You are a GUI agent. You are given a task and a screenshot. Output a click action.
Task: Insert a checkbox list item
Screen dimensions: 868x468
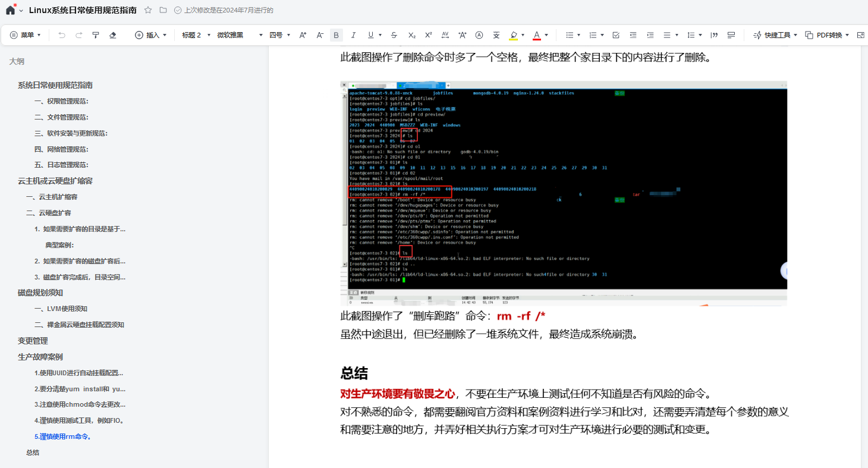click(x=615, y=35)
